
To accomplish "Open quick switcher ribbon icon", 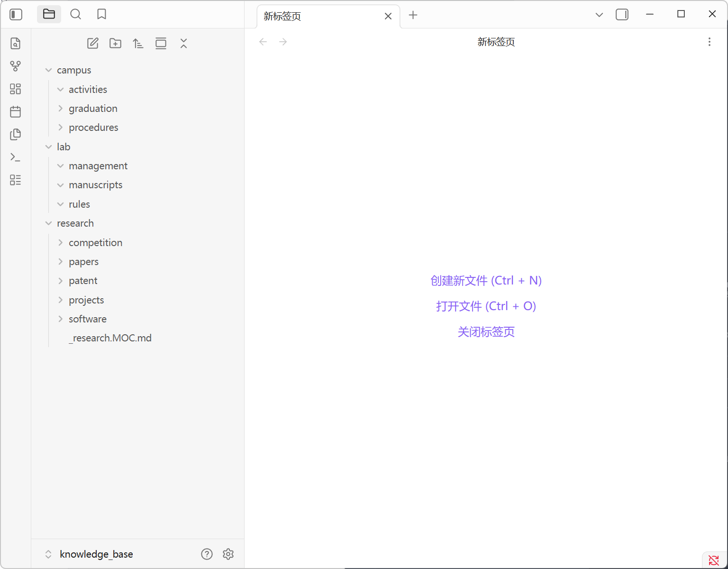I will (15, 43).
